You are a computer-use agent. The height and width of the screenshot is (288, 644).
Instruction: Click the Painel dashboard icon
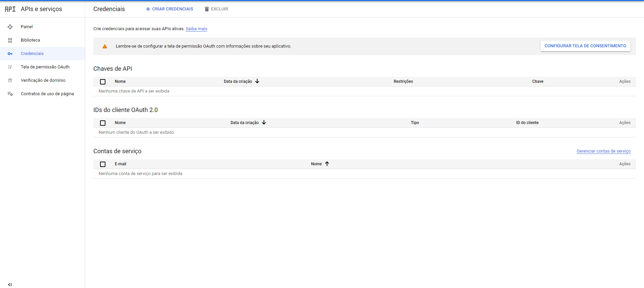click(x=10, y=27)
